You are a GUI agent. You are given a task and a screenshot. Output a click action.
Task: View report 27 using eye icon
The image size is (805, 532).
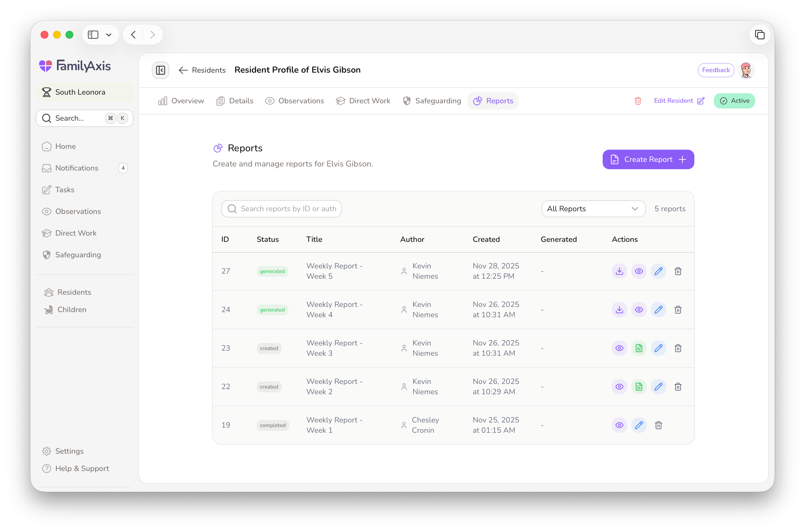click(639, 271)
